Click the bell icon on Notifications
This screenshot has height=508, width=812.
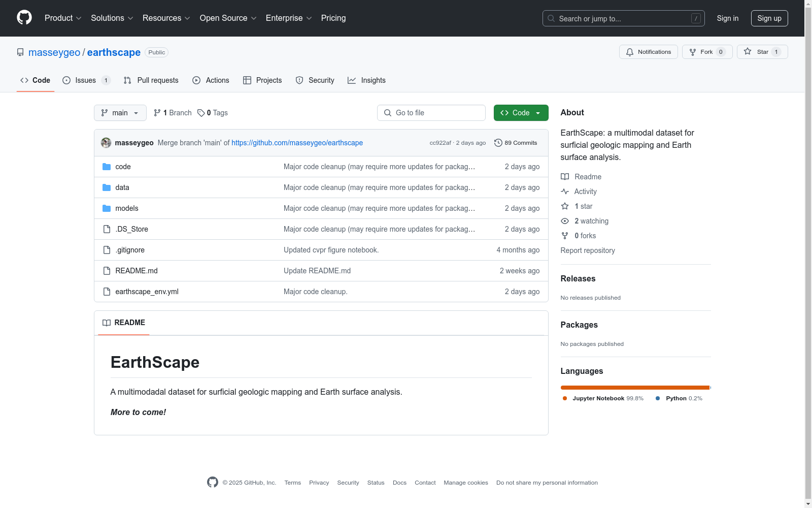(630, 52)
